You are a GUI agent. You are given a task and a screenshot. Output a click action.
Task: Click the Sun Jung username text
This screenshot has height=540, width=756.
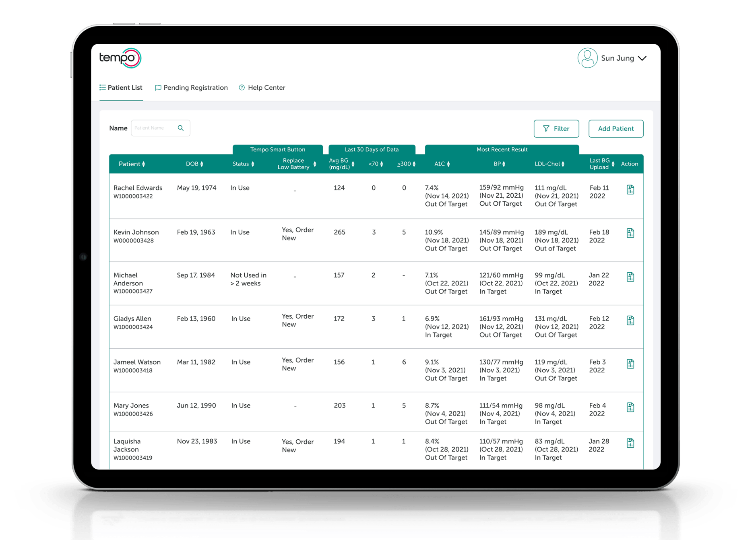click(x=618, y=58)
